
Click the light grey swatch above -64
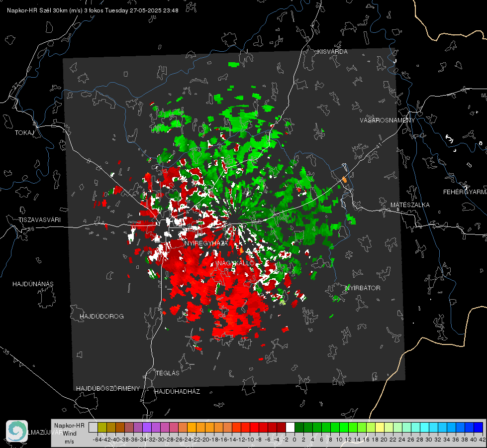(93, 427)
